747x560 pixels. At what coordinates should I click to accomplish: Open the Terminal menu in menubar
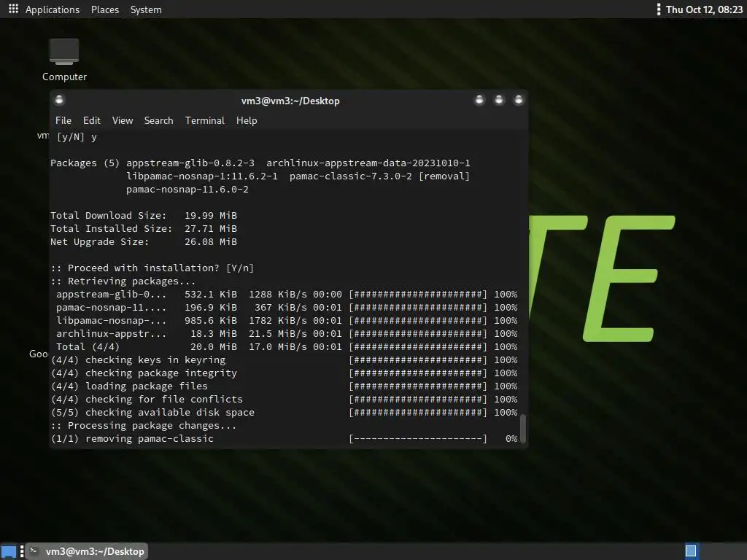click(x=205, y=120)
